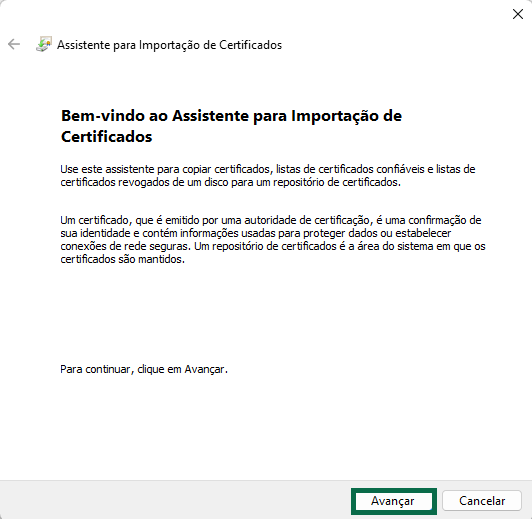Click the paragraph starting 'Um certificado, que é emitido'

pyautogui.click(x=273, y=239)
